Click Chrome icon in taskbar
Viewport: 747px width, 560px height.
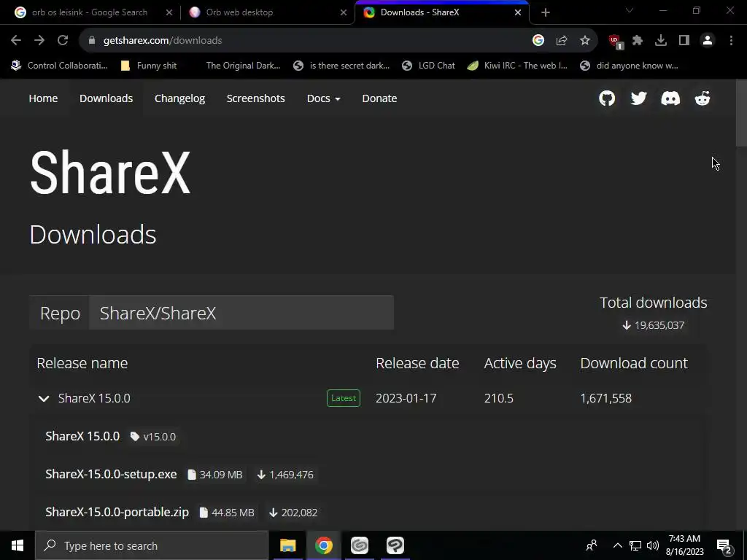pos(323,545)
